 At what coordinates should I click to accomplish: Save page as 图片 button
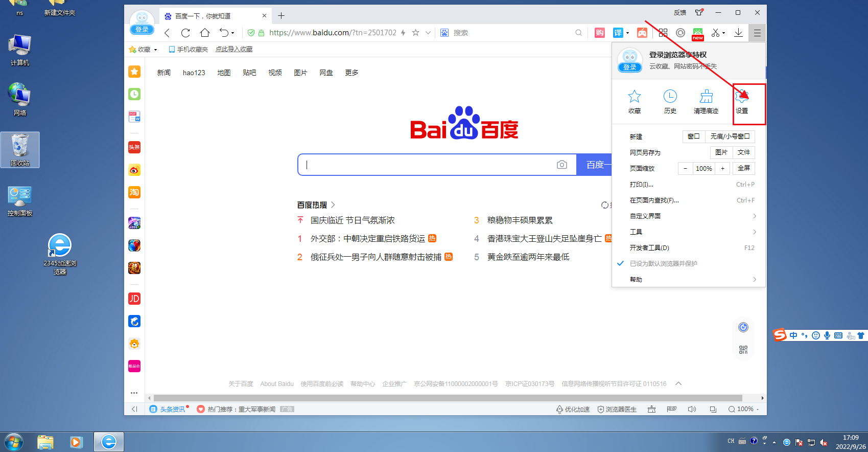[x=721, y=152]
